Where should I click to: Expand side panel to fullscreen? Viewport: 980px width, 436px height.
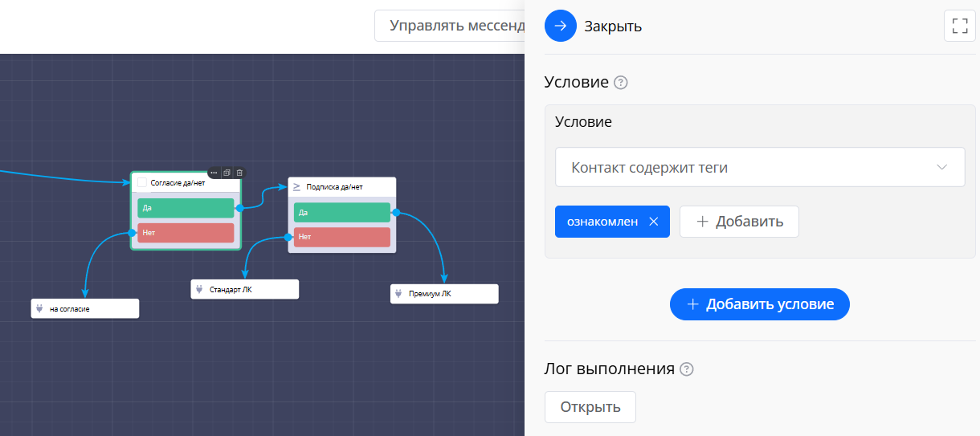pos(959,26)
